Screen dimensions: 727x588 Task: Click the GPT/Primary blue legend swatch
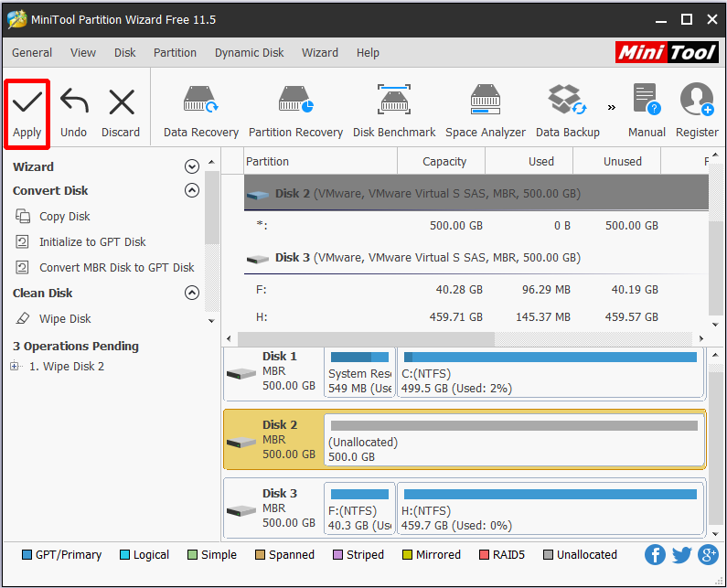click(x=27, y=555)
